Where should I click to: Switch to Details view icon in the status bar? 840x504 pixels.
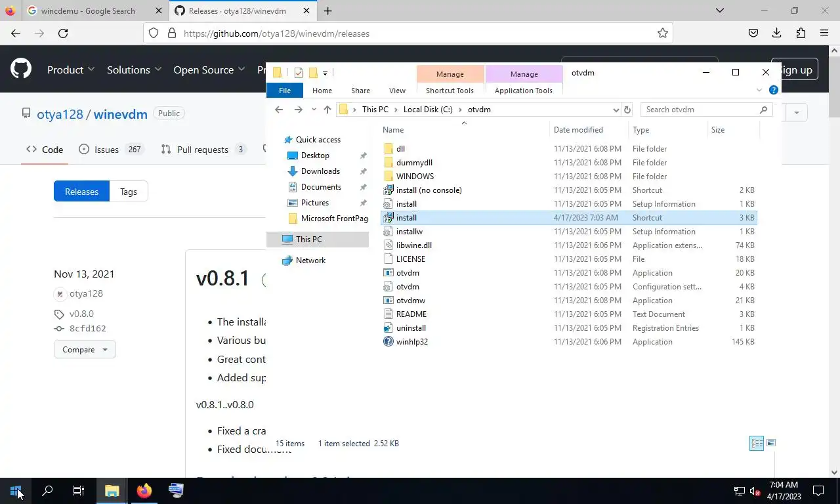pos(757,443)
